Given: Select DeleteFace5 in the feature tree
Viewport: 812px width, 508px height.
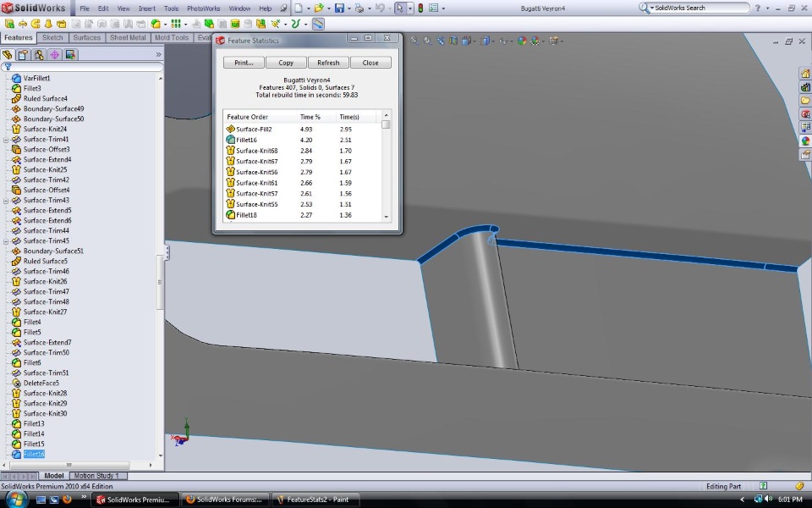Looking at the screenshot, I should point(41,383).
